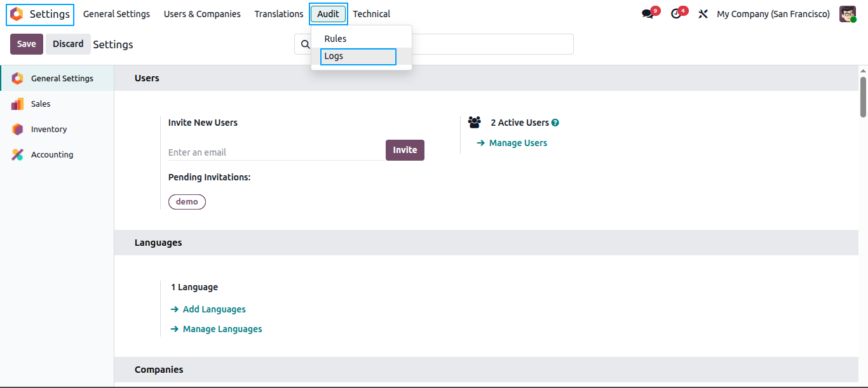
Task: Click the search magnifier icon
Action: coord(305,44)
